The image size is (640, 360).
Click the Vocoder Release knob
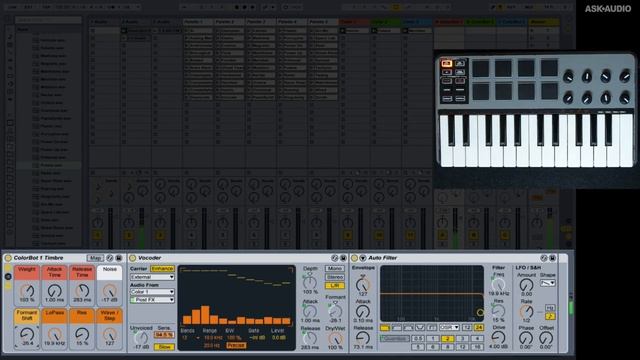310,338
